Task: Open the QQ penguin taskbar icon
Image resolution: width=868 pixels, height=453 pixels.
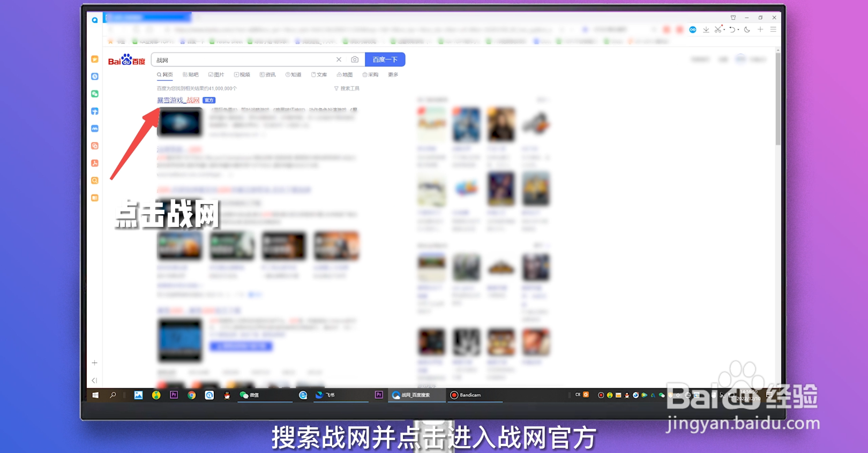Action: coord(227,395)
